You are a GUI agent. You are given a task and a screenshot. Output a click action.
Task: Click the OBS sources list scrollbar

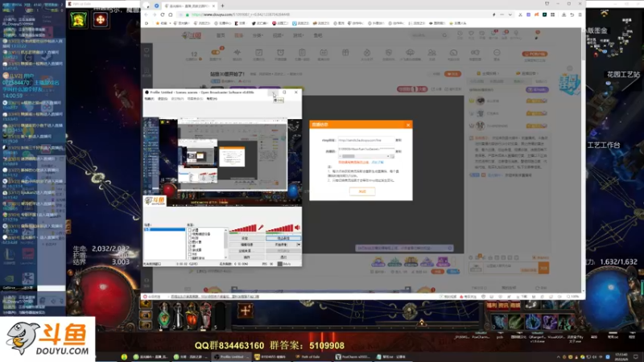click(x=225, y=244)
